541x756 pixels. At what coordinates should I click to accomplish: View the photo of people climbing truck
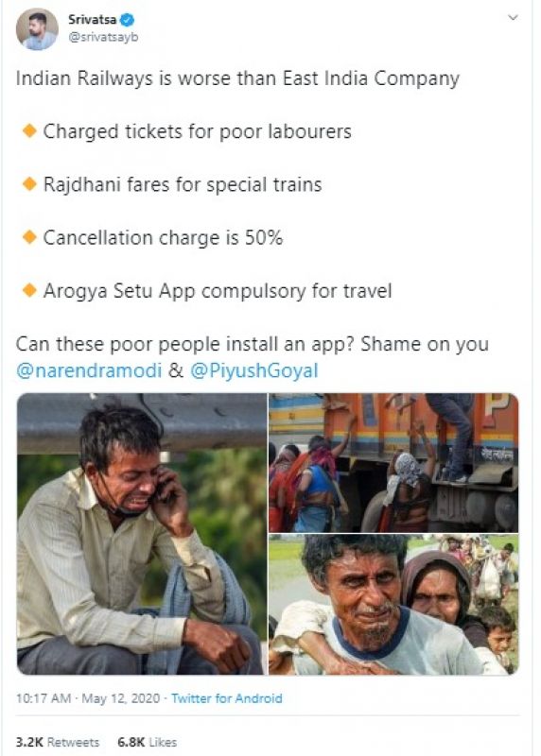coord(393,463)
